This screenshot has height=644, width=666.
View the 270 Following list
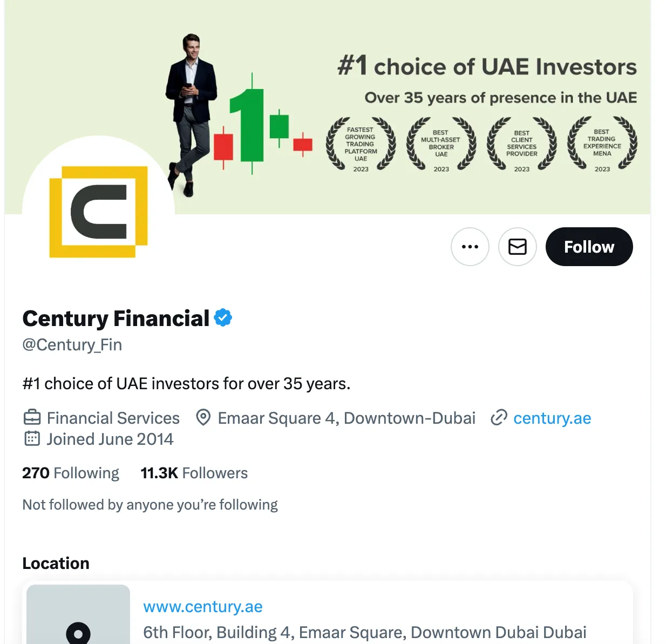71,473
